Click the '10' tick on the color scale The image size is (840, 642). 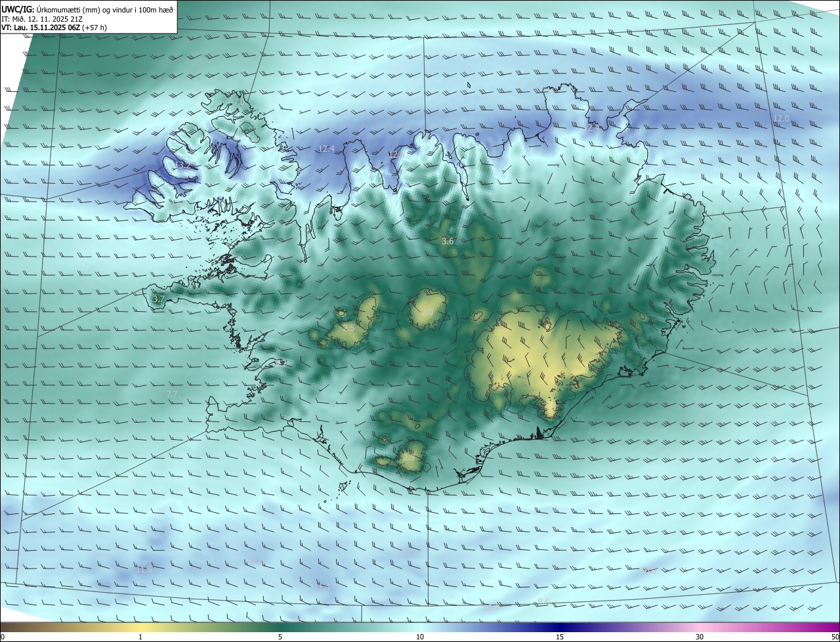420,637
